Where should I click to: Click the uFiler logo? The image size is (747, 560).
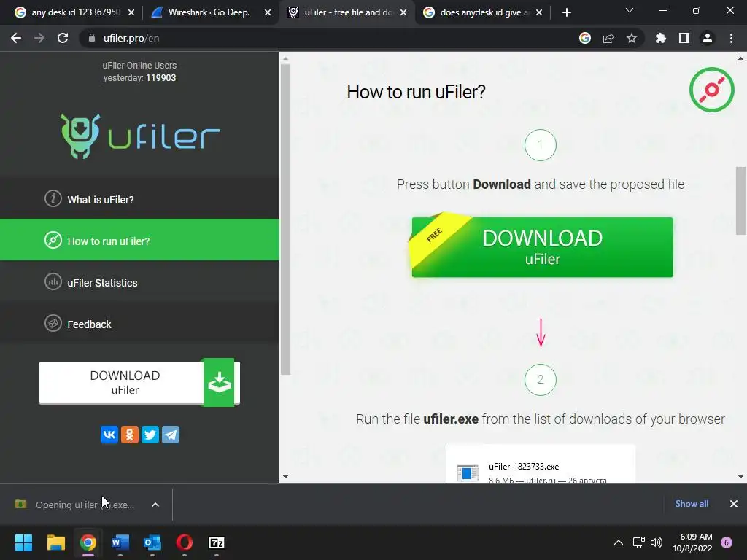point(140,136)
